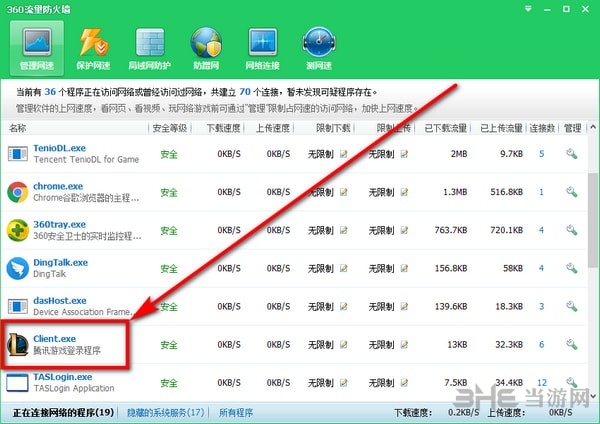Viewport: 600px width, 424px height.
Task: Edit upload limit for chrome.exe
Action: [x=404, y=192]
